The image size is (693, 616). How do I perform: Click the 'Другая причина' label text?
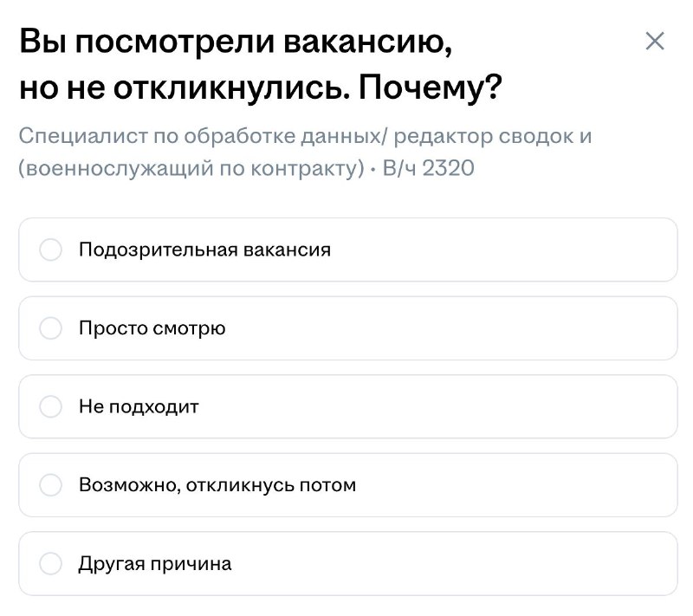(x=155, y=564)
